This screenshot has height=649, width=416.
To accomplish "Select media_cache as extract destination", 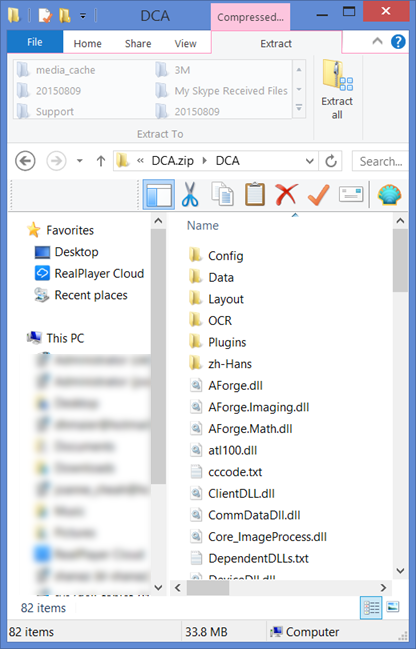I will (56, 70).
